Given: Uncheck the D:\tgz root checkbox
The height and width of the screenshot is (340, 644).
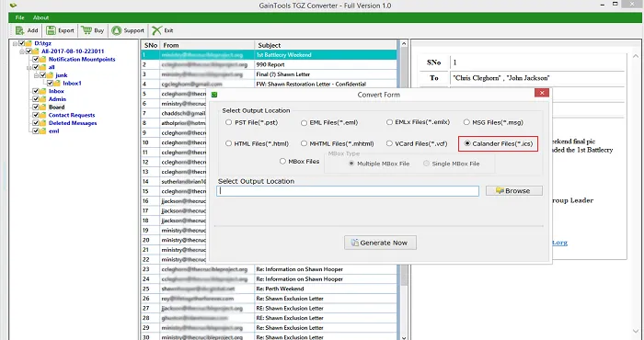Looking at the screenshot, I should coord(22,43).
